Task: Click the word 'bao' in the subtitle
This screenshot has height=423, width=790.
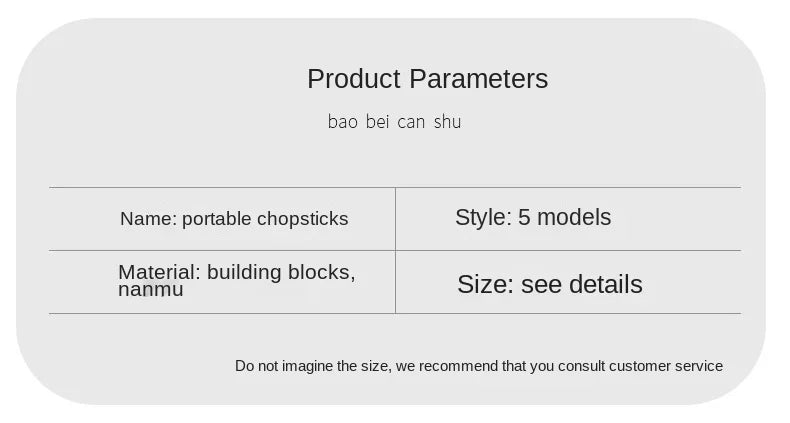Action: point(343,122)
